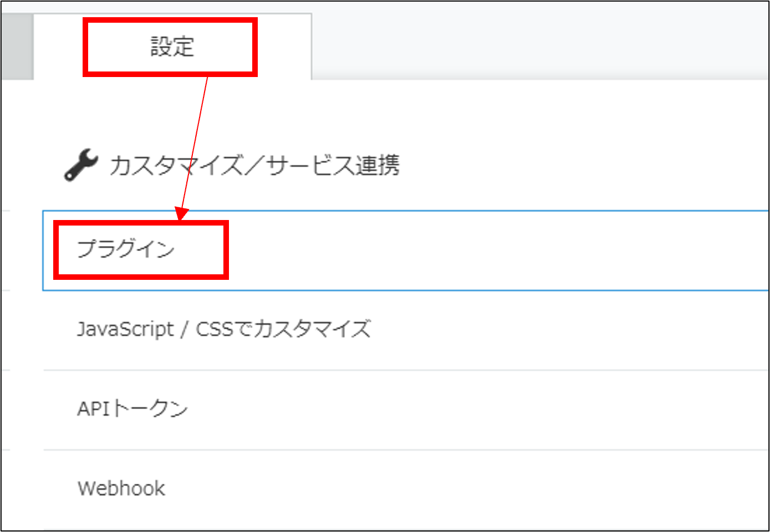
Task: Select the grey tab left of 設定
Action: pyautogui.click(x=17, y=47)
